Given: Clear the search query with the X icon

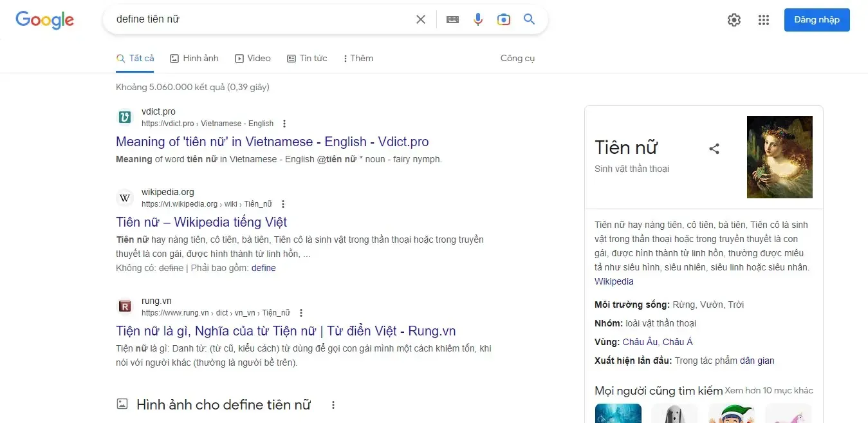Looking at the screenshot, I should 421,19.
